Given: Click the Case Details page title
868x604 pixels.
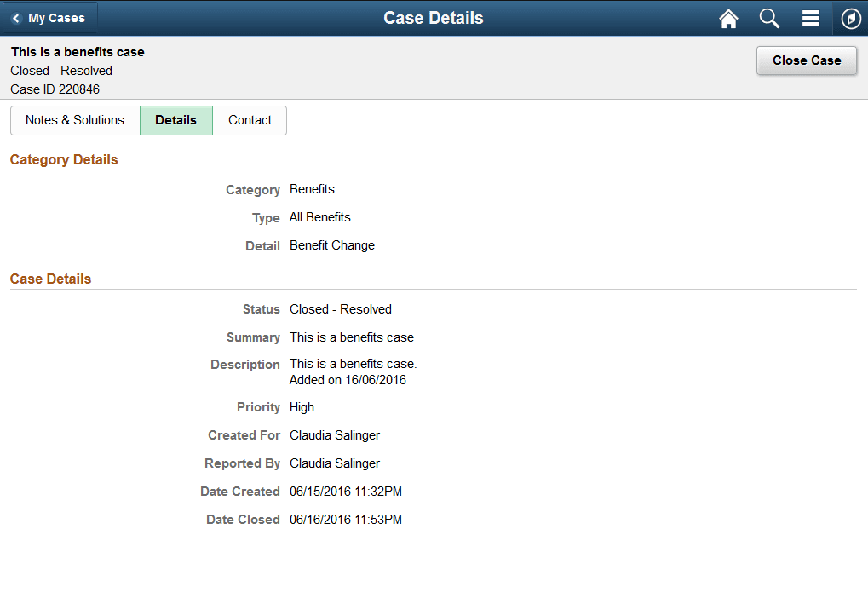Looking at the screenshot, I should tap(434, 18).
